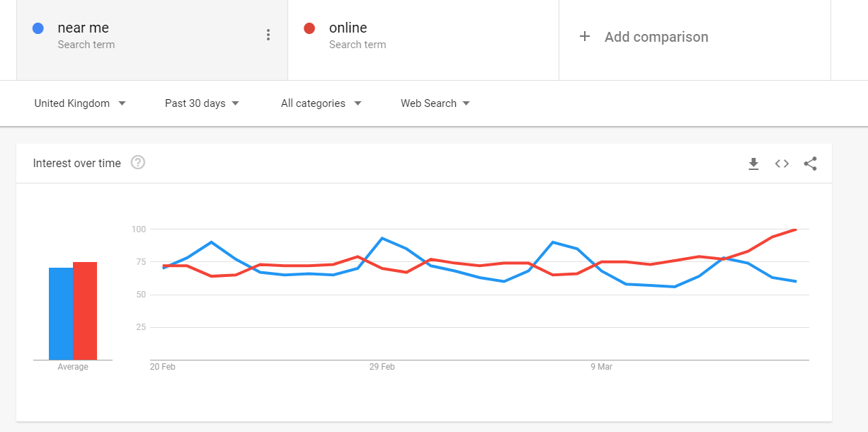Click the blue dot next to near me
Viewport: 868px width, 432px height.
pyautogui.click(x=38, y=28)
